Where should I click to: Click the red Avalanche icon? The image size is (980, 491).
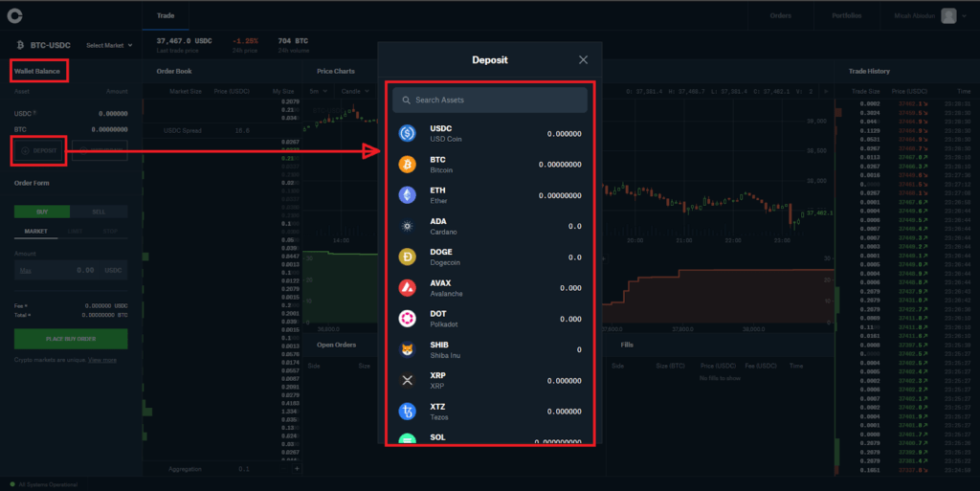coord(407,287)
